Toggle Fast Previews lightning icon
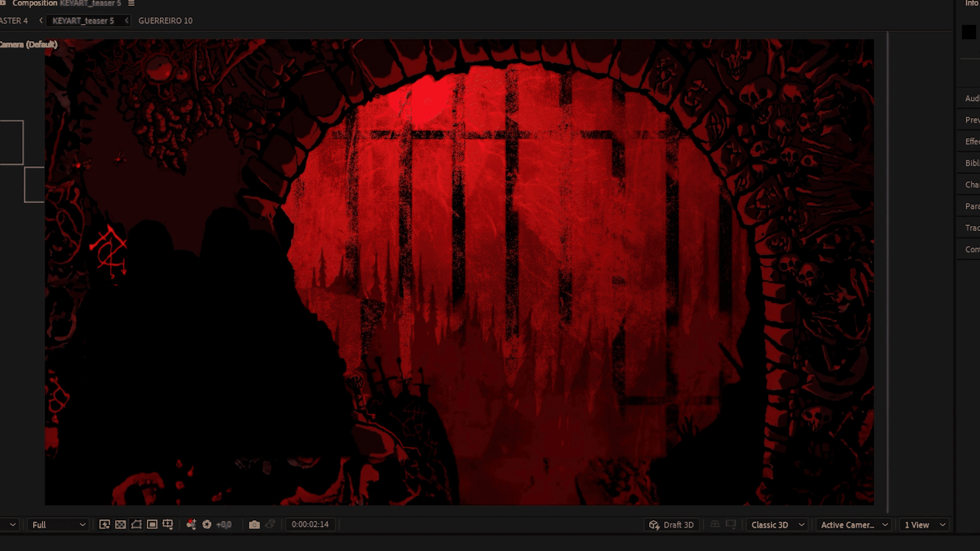This screenshot has height=551, width=980. pos(105,524)
